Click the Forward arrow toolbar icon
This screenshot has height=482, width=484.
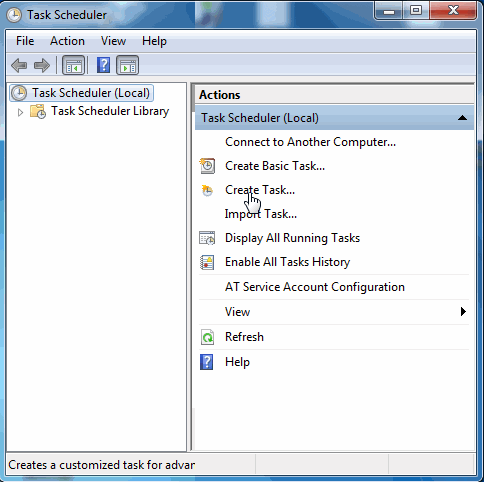point(42,65)
